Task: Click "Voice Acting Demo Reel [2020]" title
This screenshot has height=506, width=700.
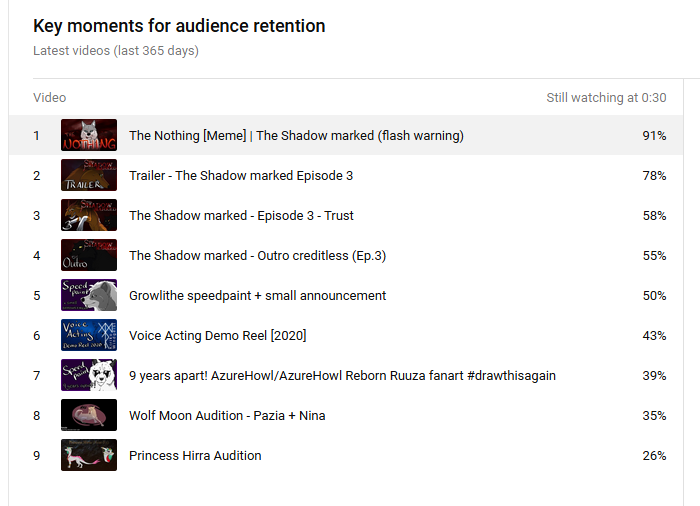Action: (217, 336)
